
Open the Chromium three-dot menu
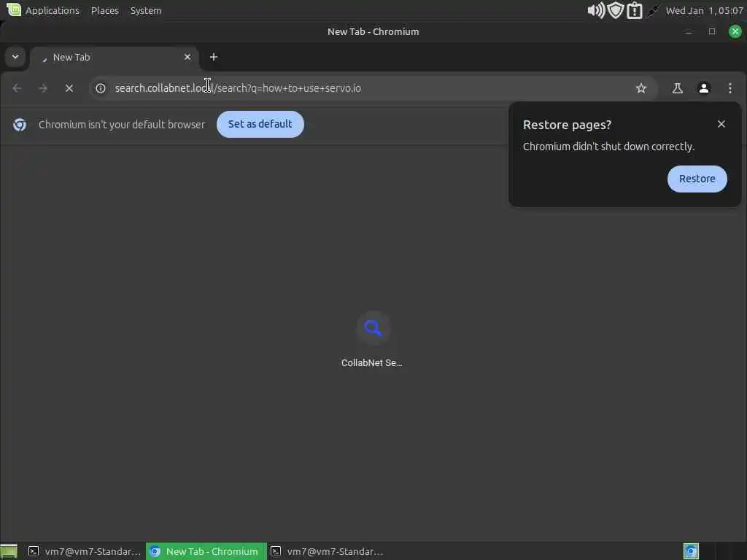pyautogui.click(x=729, y=88)
